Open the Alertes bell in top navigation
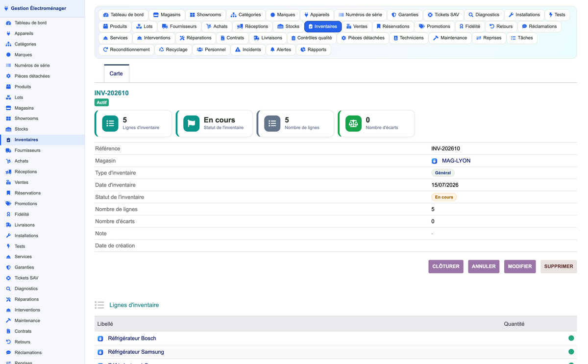The image size is (588, 364). (281, 49)
